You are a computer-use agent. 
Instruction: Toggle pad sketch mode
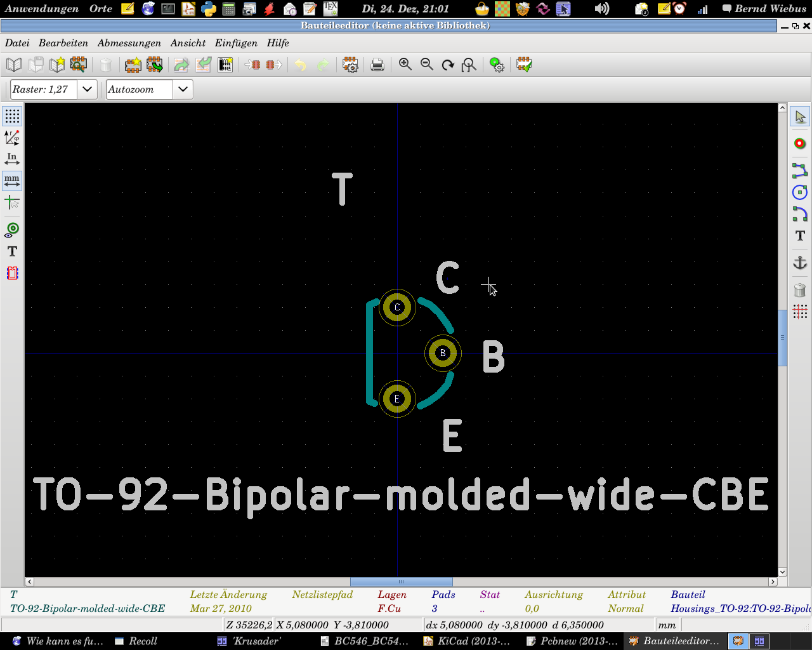[12, 230]
